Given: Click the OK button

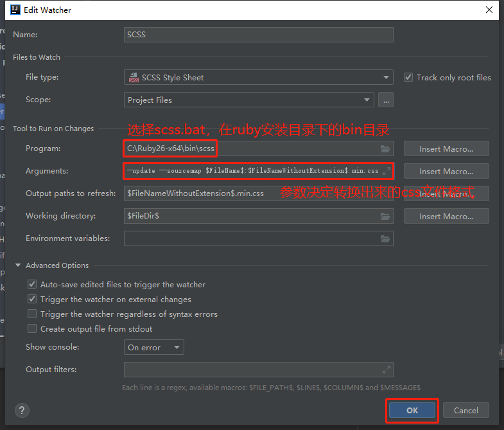Looking at the screenshot, I should point(412,410).
